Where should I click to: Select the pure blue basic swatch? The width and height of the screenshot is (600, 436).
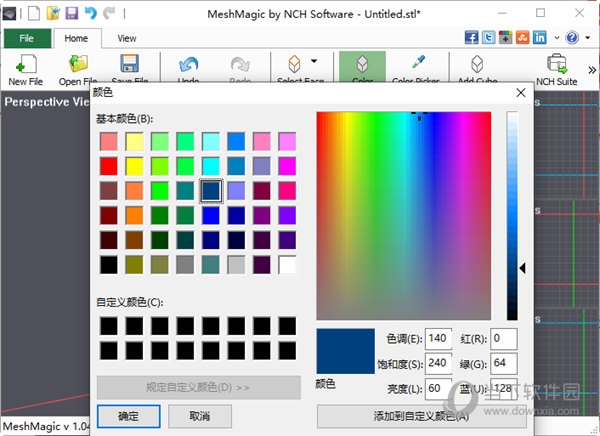point(211,216)
